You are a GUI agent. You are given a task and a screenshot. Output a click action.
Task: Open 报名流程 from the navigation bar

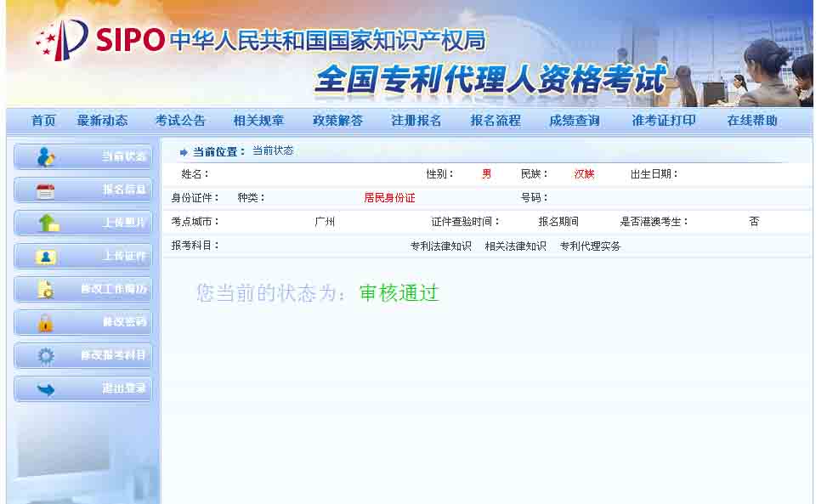coord(495,121)
